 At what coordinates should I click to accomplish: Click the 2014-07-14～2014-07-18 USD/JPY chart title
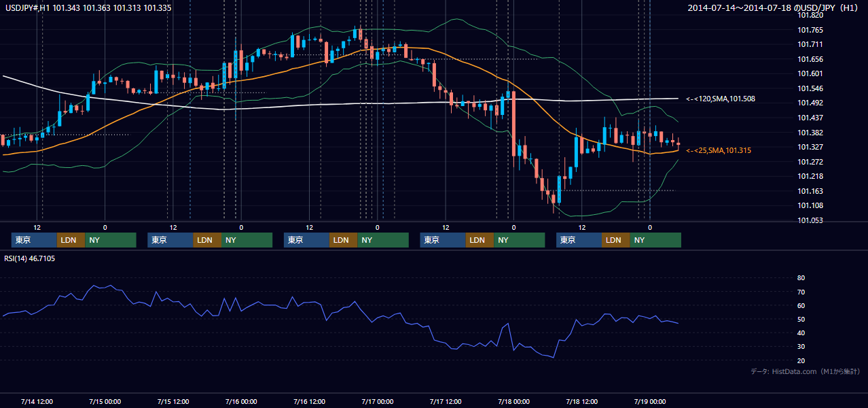point(774,7)
